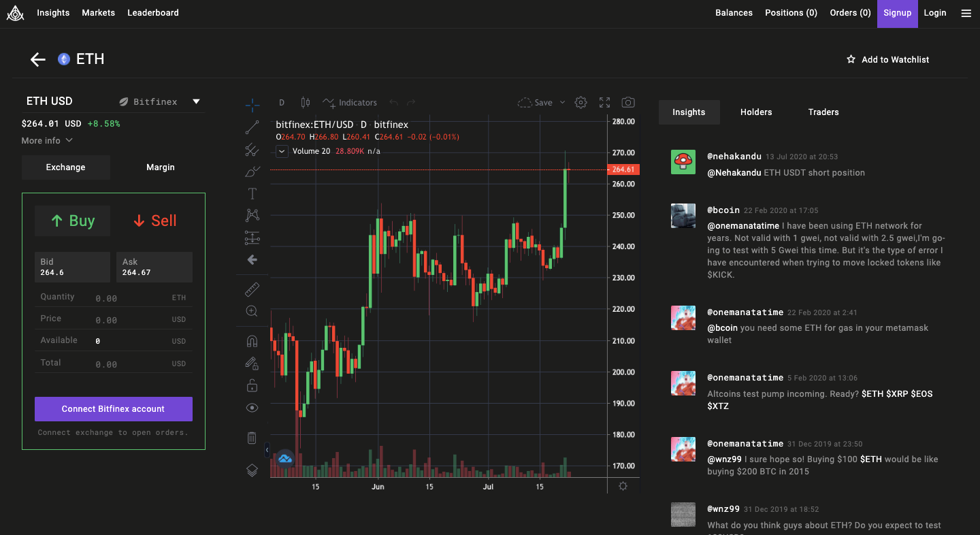Collapse the drawing toolbar side arrow
Screen dimensions: 980x535
[267, 450]
